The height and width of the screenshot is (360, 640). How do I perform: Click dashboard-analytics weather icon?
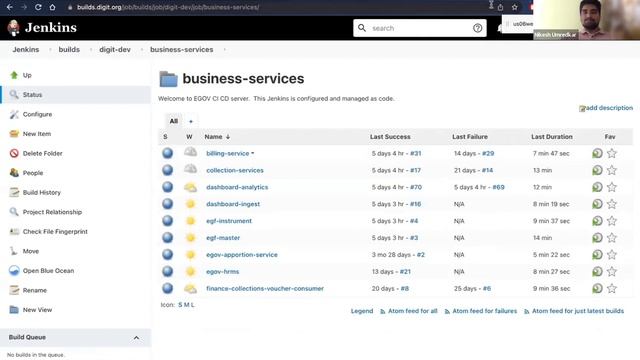click(190, 187)
